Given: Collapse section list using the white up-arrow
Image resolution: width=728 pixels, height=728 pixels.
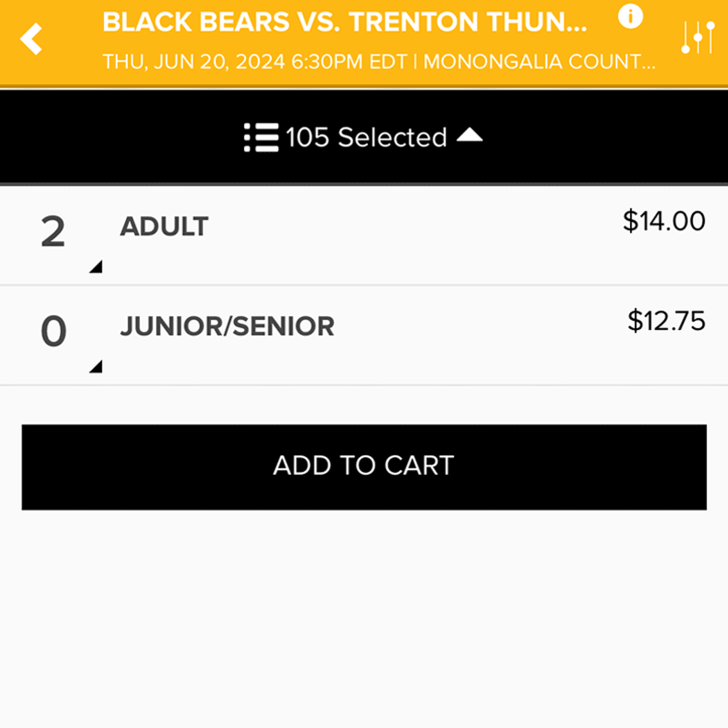Looking at the screenshot, I should click(469, 135).
